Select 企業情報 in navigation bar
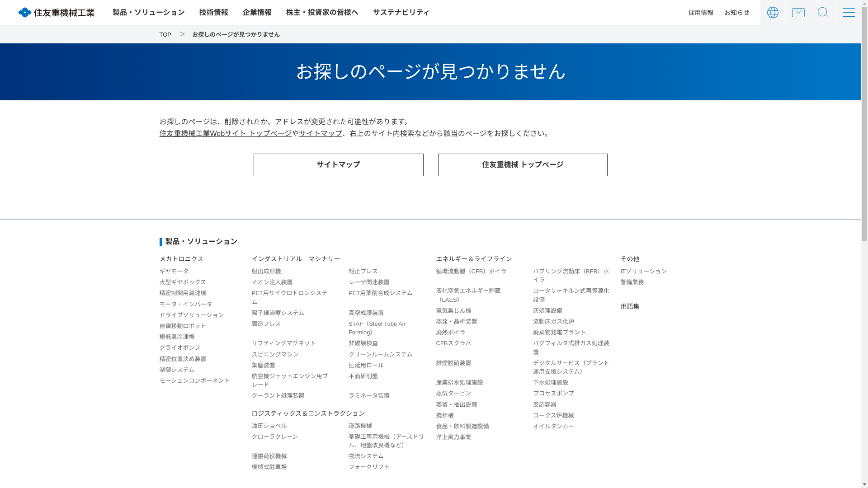This screenshot has width=868, height=488. 257,12
